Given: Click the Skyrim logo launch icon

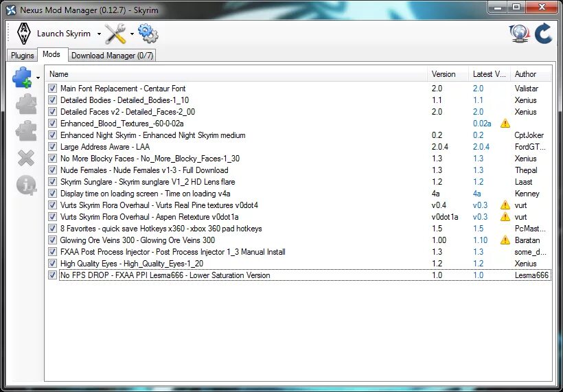Looking at the screenshot, I should point(24,34).
